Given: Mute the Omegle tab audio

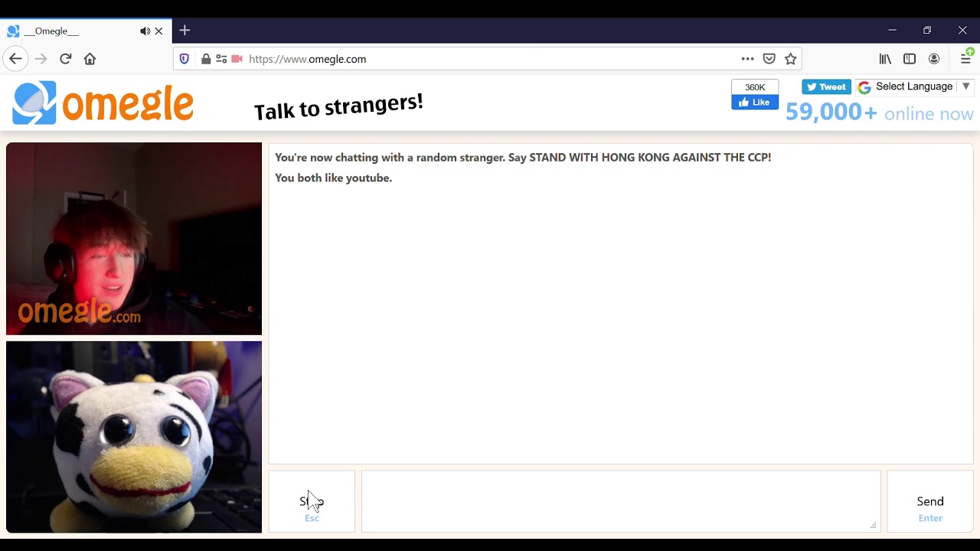Looking at the screenshot, I should point(145,31).
